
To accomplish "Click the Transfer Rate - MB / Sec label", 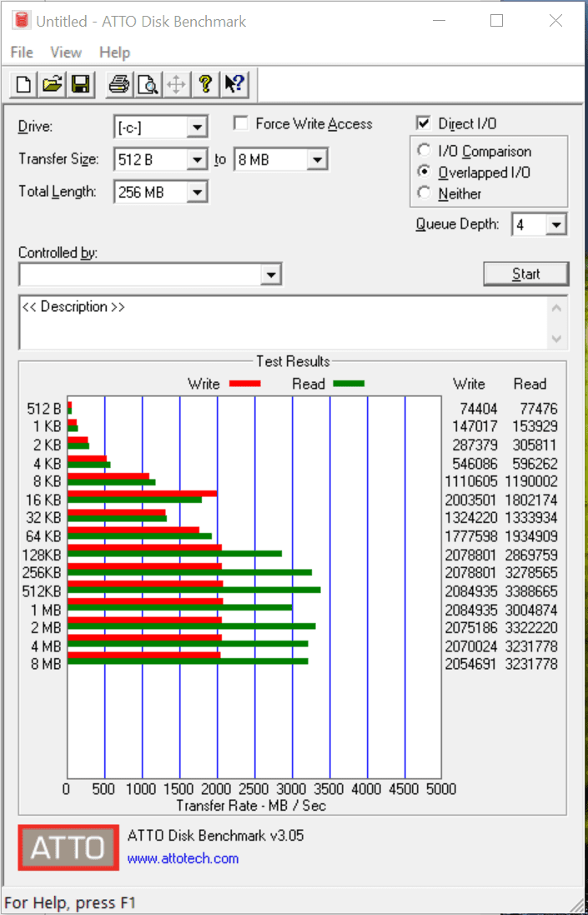I will click(251, 806).
